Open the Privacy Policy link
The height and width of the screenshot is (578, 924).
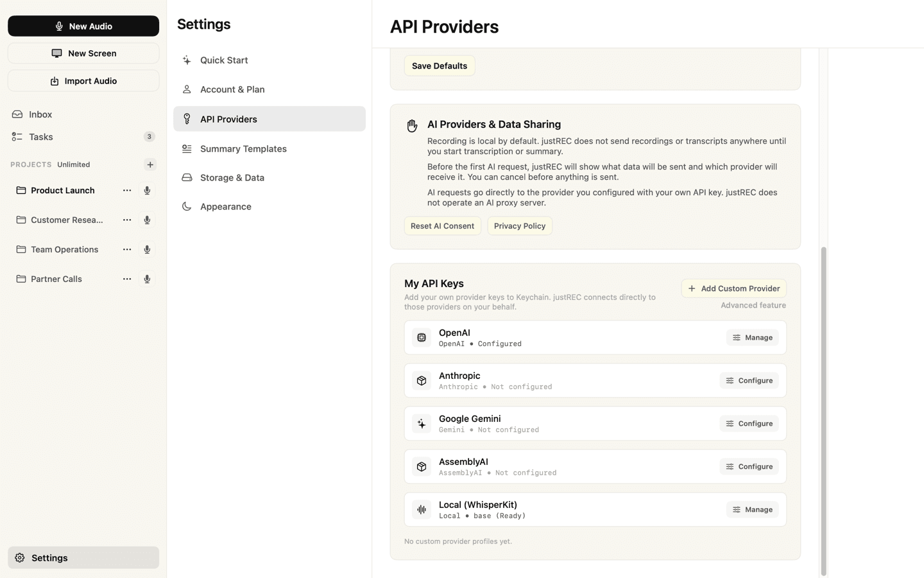pos(520,226)
